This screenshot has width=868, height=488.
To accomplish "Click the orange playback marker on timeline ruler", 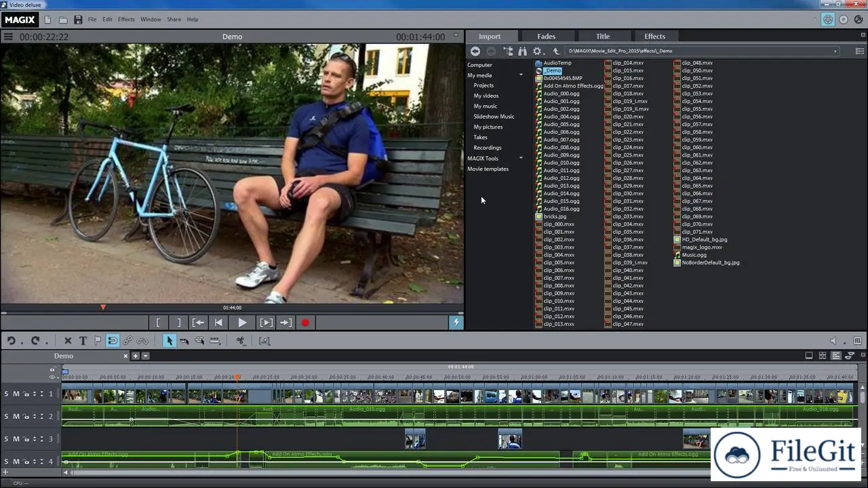I will point(237,377).
